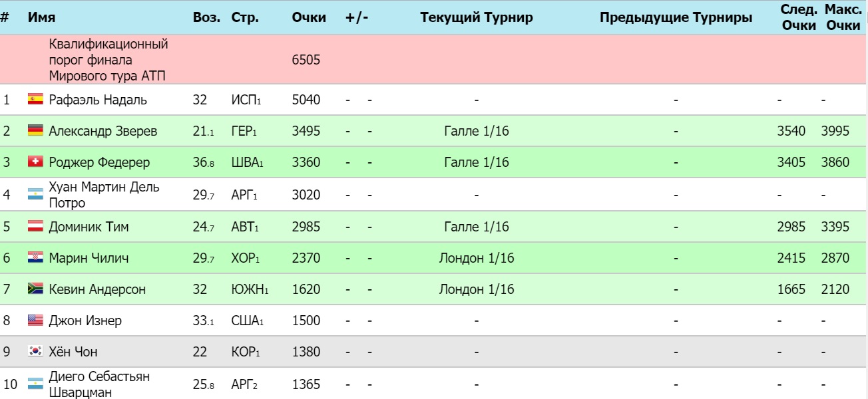
Task: Click the Swiss flag beside Федерер
Action: [35, 162]
